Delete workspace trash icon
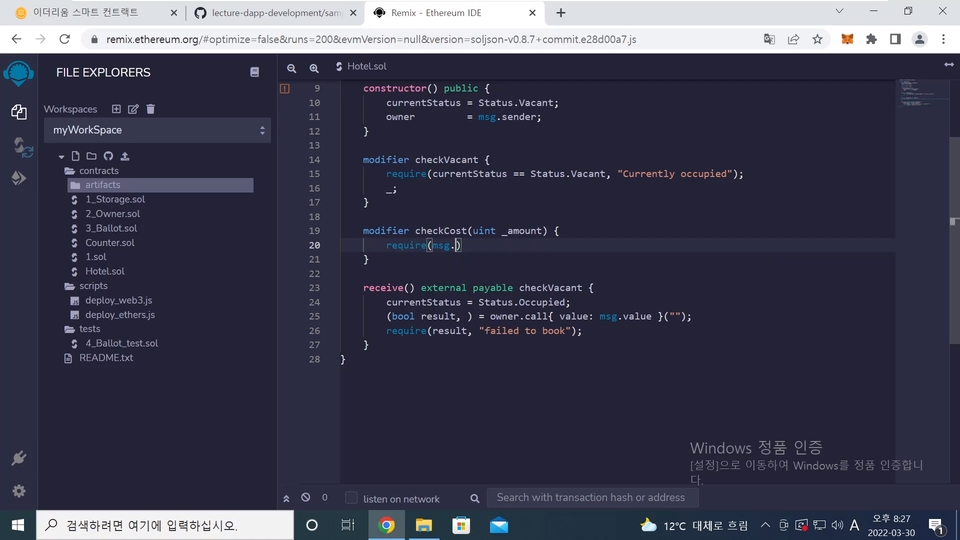 (151, 109)
